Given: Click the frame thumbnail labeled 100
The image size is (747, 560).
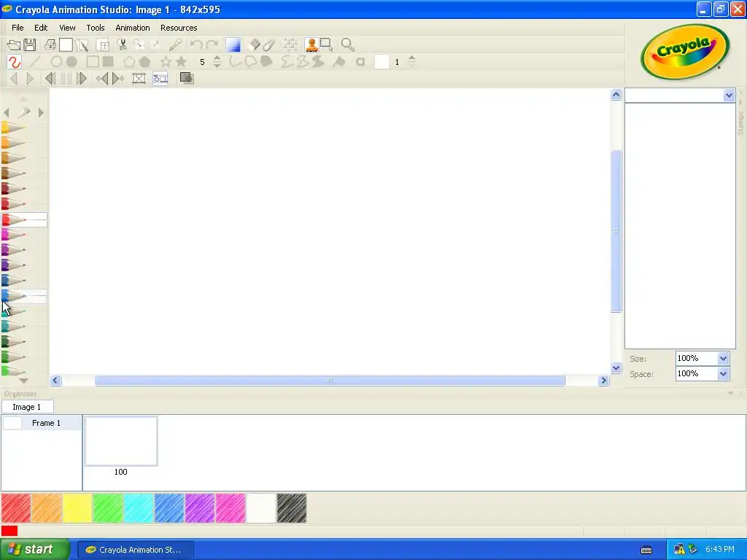Looking at the screenshot, I should [121, 441].
